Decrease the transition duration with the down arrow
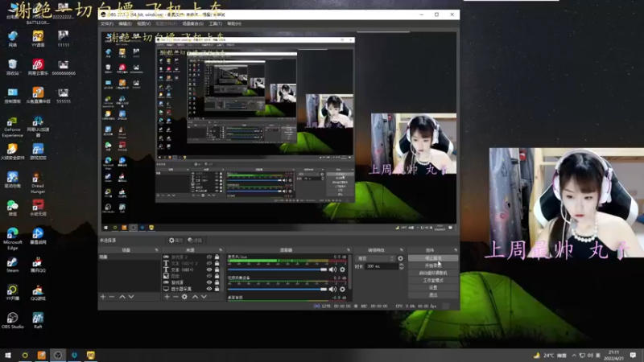The width and height of the screenshot is (644, 362). tap(401, 268)
